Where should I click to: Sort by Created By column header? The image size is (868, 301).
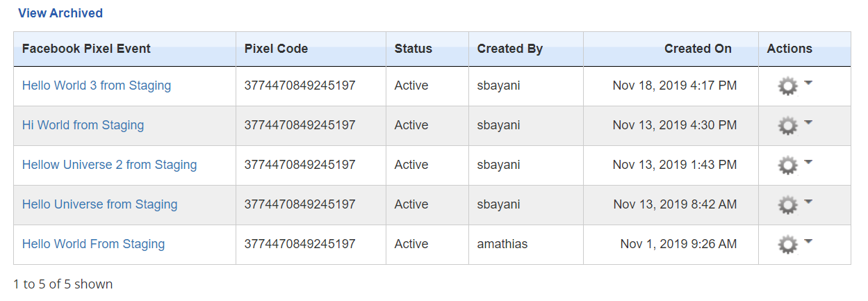(509, 49)
